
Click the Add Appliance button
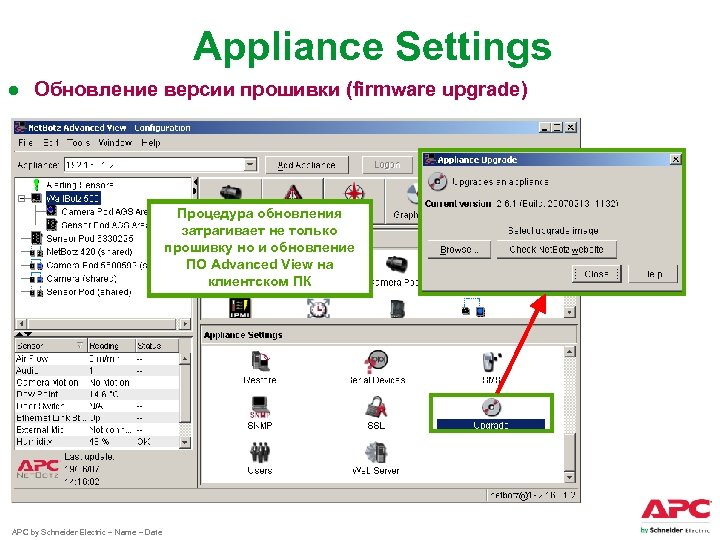[307, 165]
